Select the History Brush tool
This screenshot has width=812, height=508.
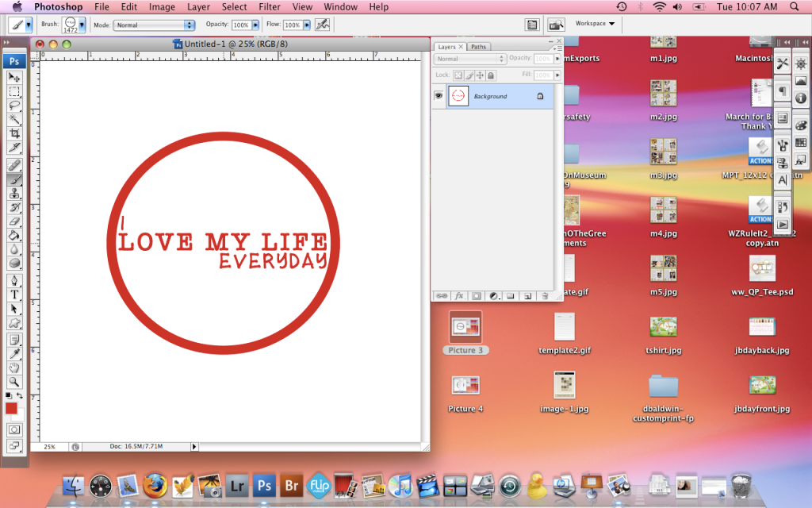click(14, 207)
